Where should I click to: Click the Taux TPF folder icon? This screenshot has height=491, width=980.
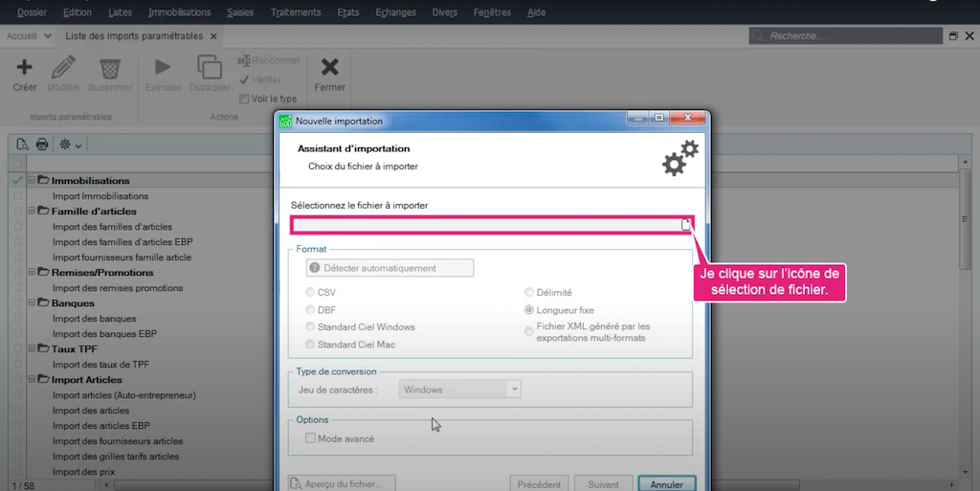(43, 348)
